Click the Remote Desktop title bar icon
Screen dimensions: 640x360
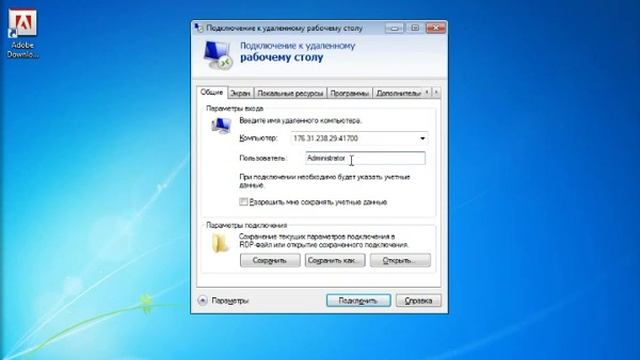199,28
